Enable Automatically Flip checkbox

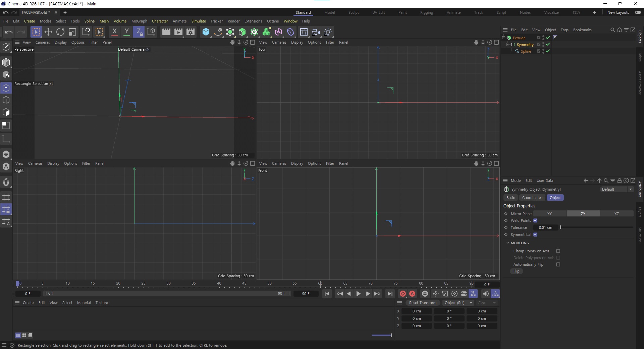(x=558, y=264)
